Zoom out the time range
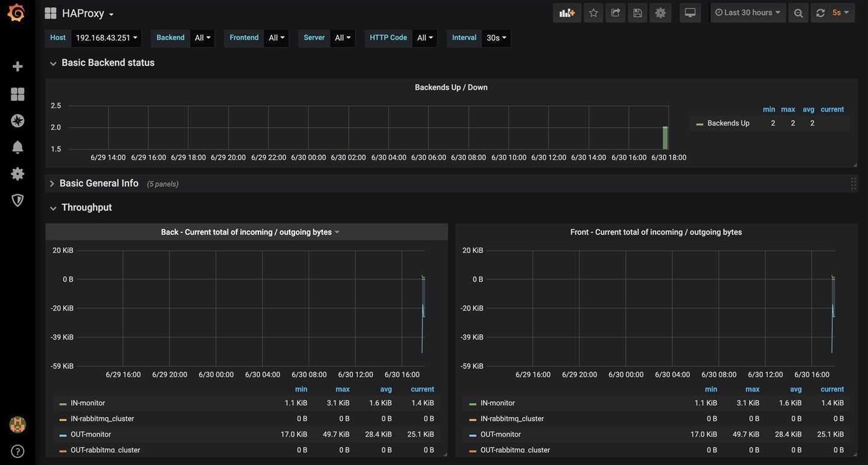This screenshot has height=465, width=868. click(x=799, y=13)
